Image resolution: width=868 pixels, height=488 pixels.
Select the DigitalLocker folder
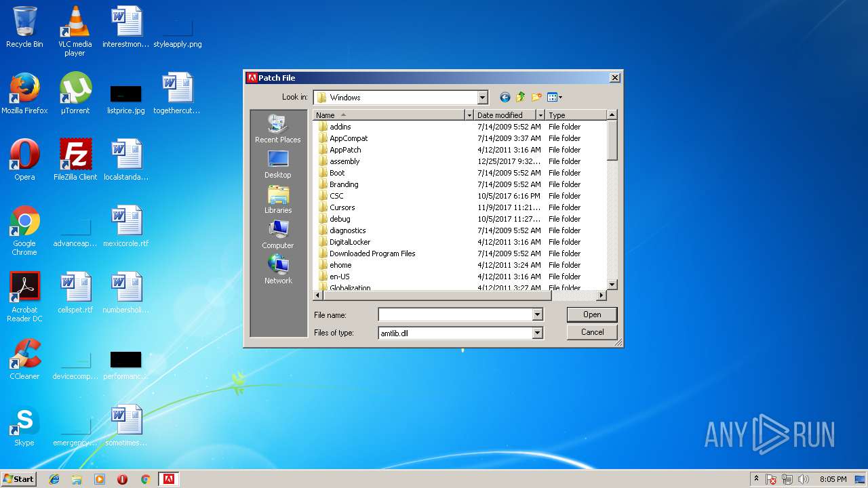click(x=350, y=242)
